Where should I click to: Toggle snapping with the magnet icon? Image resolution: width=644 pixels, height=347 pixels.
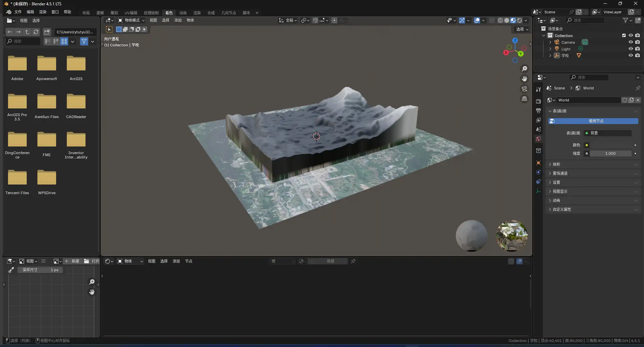point(315,20)
